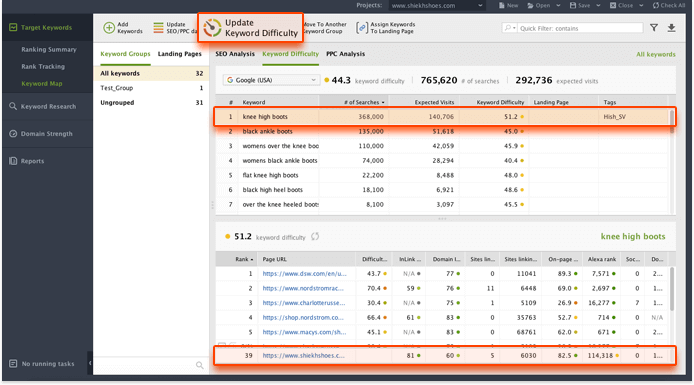Refresh difficulty with the icon beside 51.2

pos(315,237)
